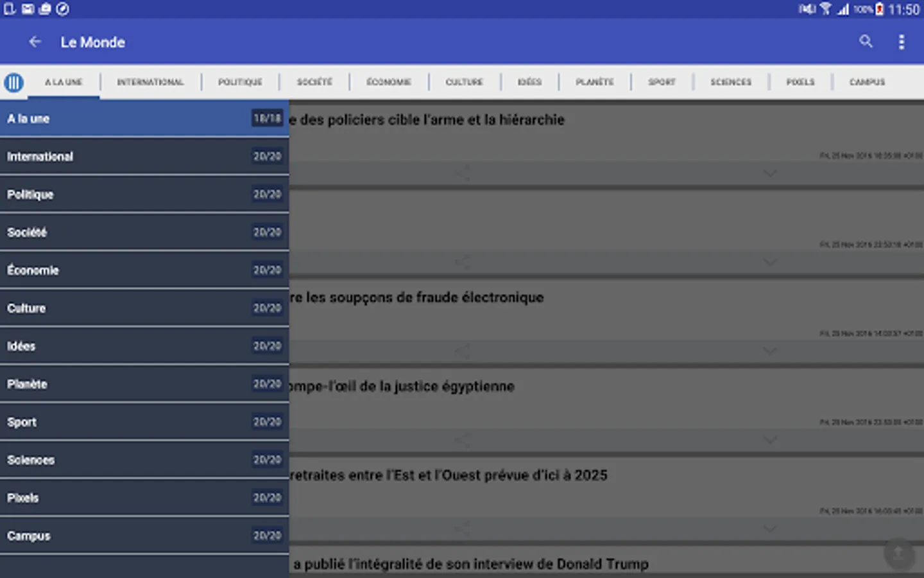Switch to the SPORT tab
This screenshot has width=924, height=578.
coord(662,82)
